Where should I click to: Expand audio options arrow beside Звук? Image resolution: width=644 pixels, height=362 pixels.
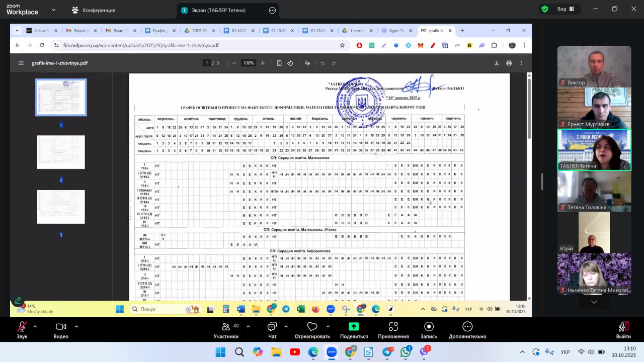click(x=35, y=326)
